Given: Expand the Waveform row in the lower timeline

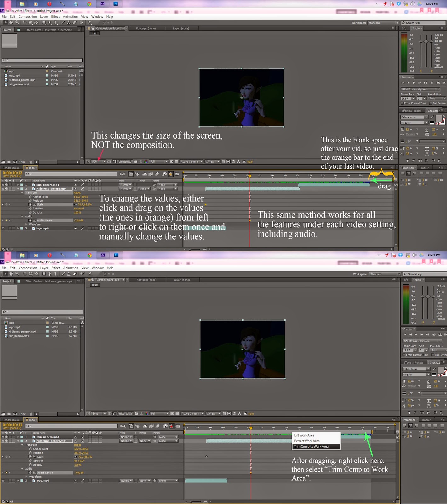Looking at the screenshot, I should tap(26, 477).
